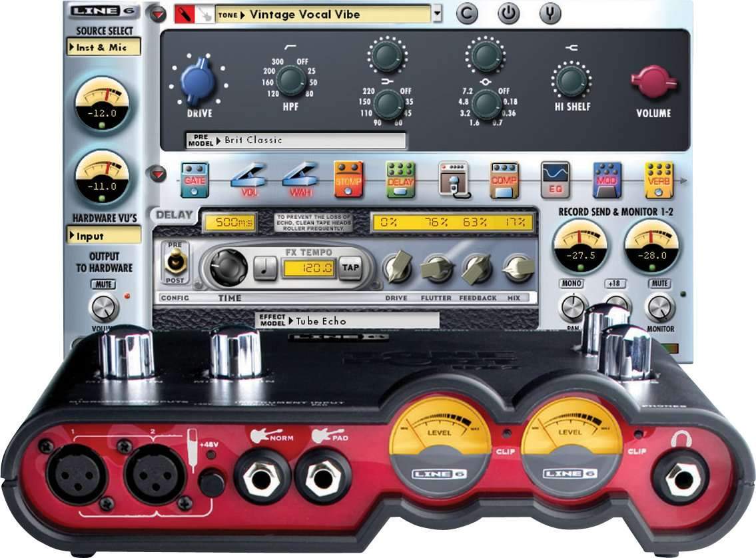Open the Hardware VU's Input menu

[104, 236]
